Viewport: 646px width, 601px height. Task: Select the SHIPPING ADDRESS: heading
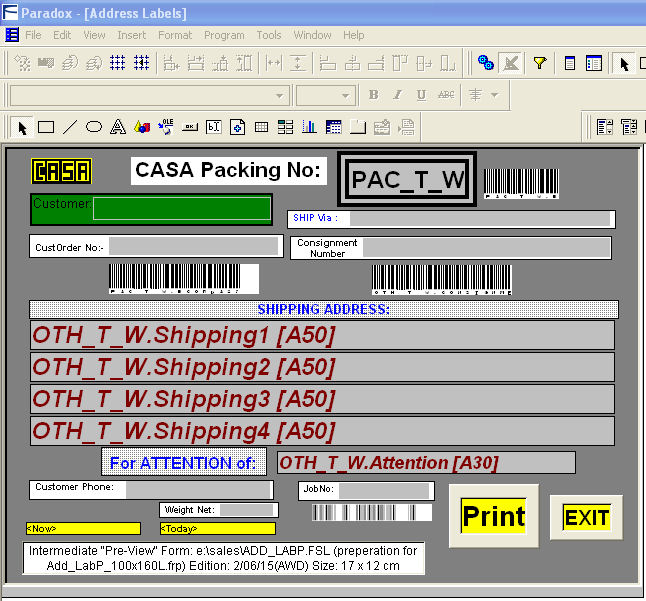(x=323, y=309)
